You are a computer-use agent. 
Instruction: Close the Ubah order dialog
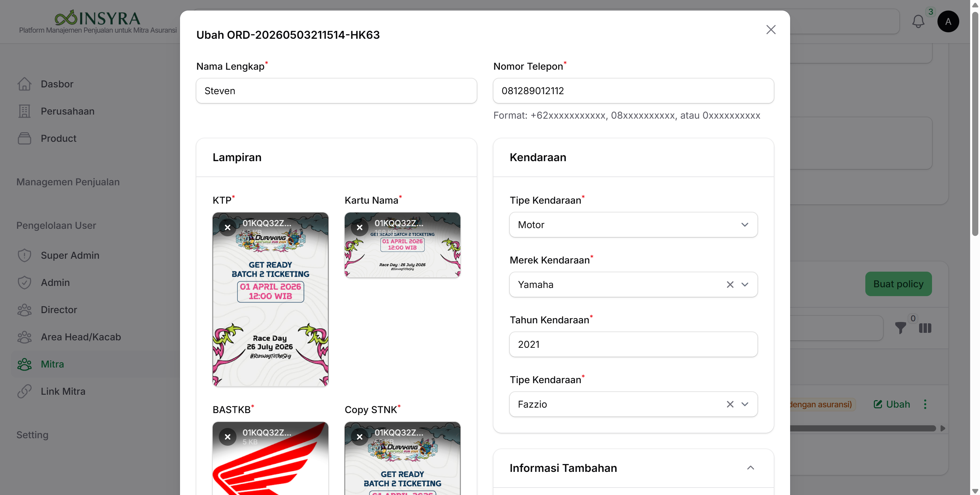771,30
